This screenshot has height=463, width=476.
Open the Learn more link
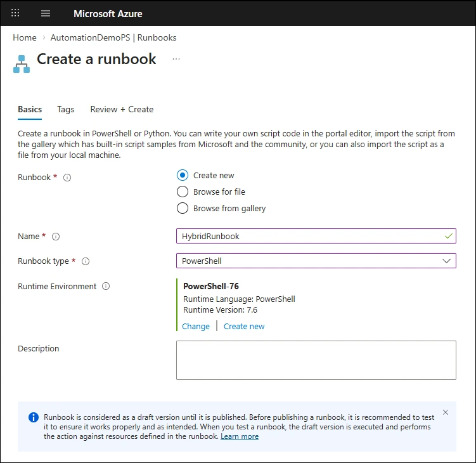tap(240, 436)
